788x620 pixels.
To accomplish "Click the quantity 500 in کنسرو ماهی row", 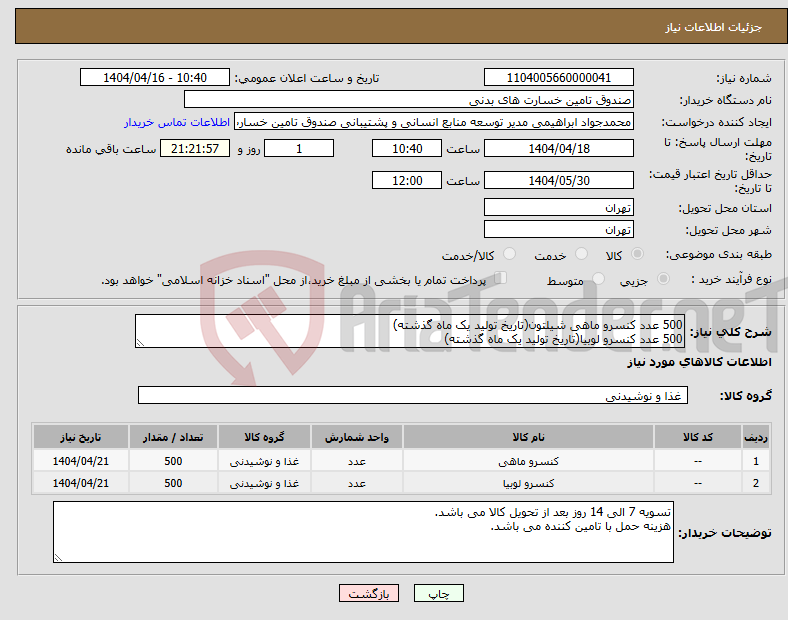I will (x=173, y=461).
